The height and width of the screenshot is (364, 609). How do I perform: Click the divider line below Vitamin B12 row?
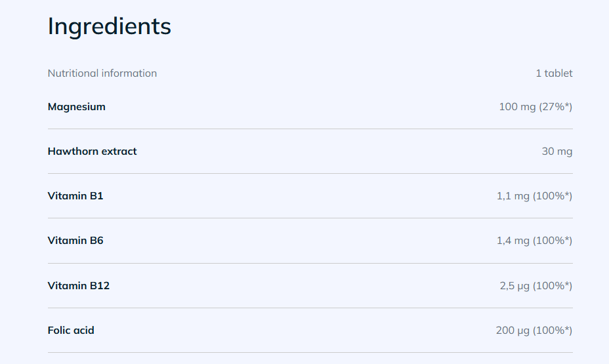(x=310, y=308)
